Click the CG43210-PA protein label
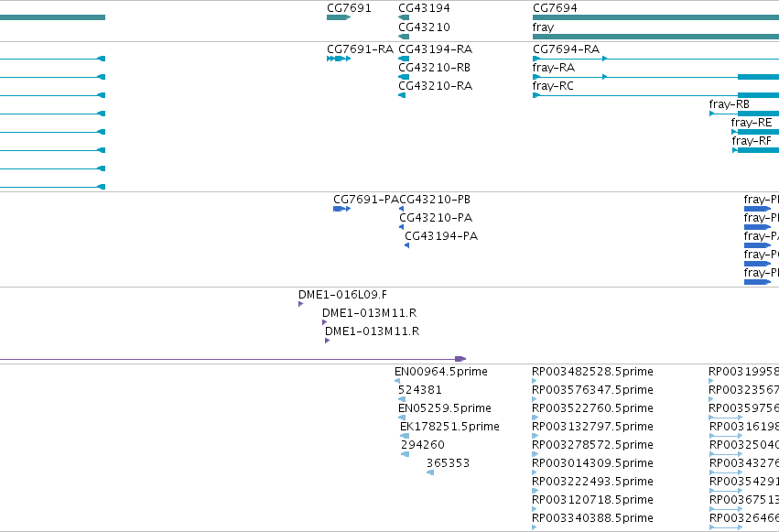Image resolution: width=779 pixels, height=532 pixels. (436, 218)
